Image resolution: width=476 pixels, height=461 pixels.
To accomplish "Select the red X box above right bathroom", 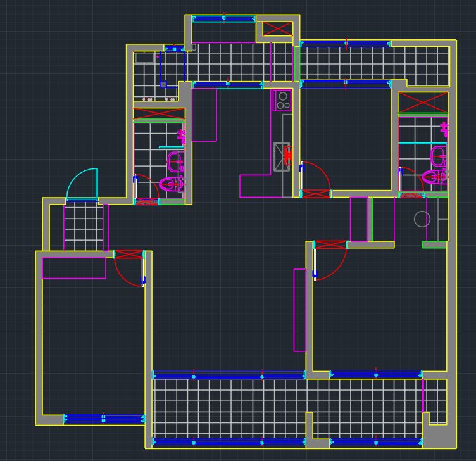I will tap(423, 103).
